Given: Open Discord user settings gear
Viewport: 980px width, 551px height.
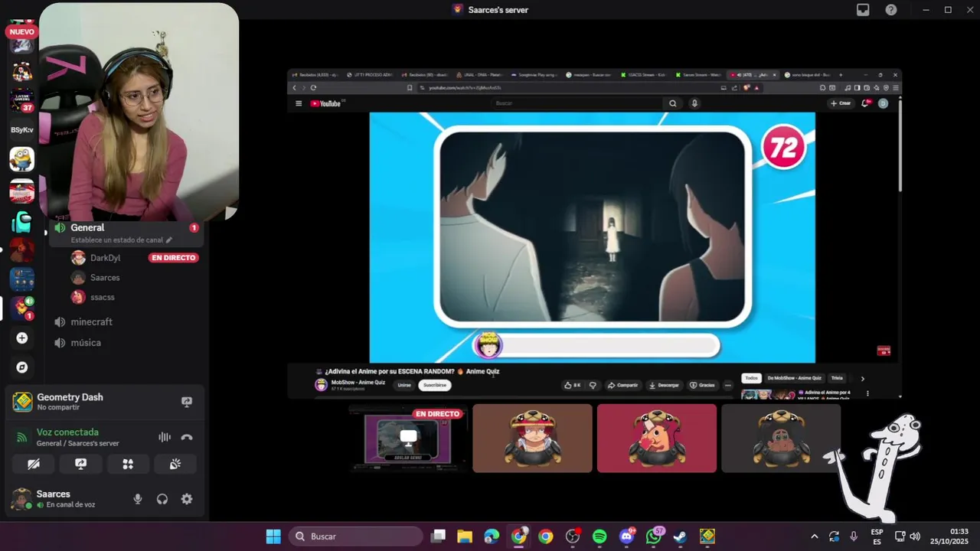Looking at the screenshot, I should tap(187, 499).
